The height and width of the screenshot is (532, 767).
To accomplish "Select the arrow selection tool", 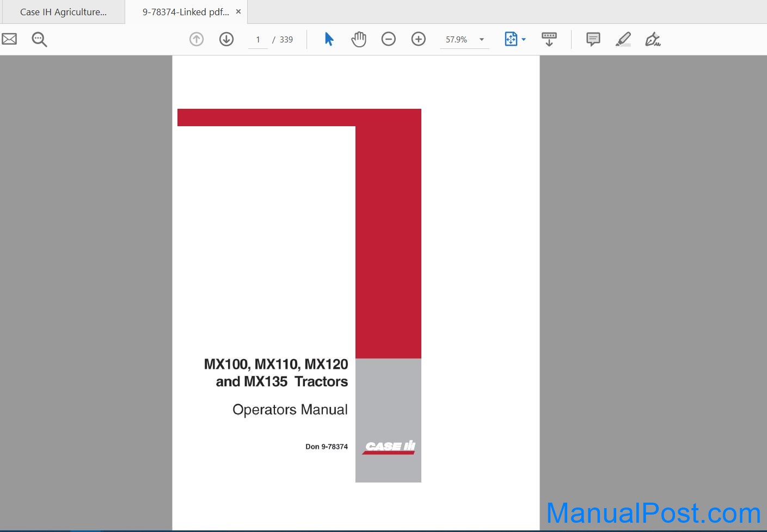I will (329, 39).
